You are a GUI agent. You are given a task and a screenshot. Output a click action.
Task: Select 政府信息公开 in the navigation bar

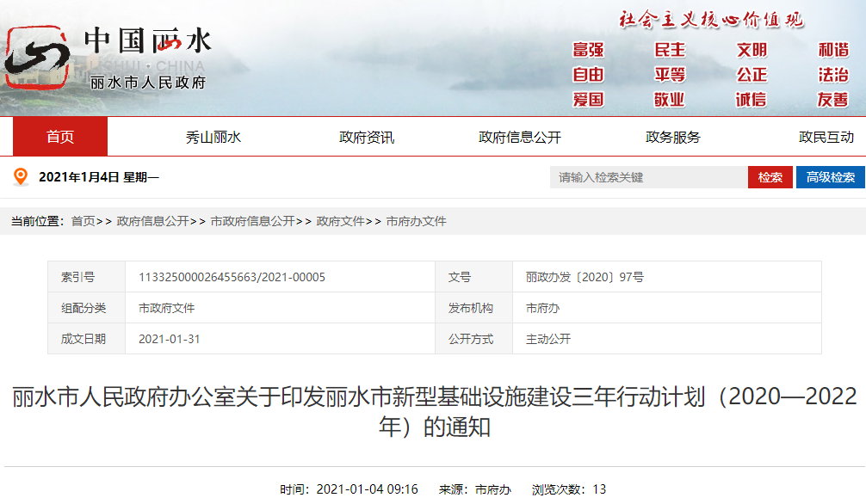tap(520, 137)
